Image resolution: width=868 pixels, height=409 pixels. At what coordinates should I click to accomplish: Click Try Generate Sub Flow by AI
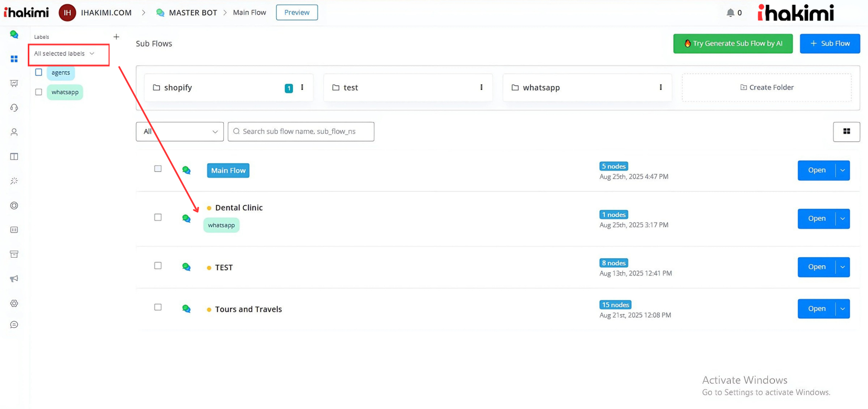click(x=733, y=43)
